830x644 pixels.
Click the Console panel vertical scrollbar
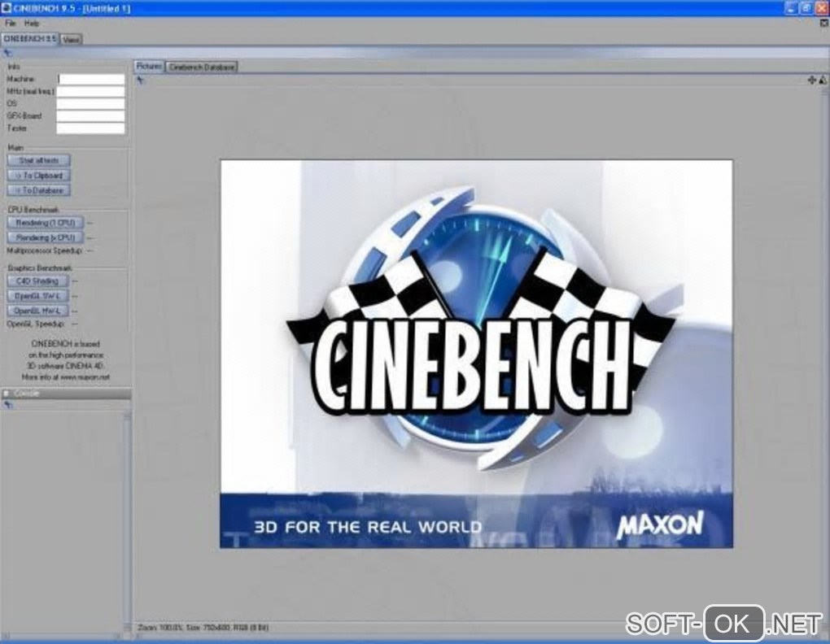[127, 521]
